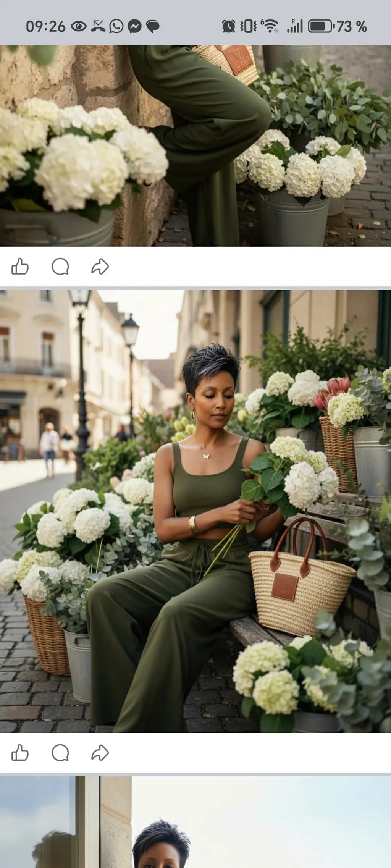The image size is (391, 868).
Task: Tap the mobile signal bars icon
Action: point(295,26)
